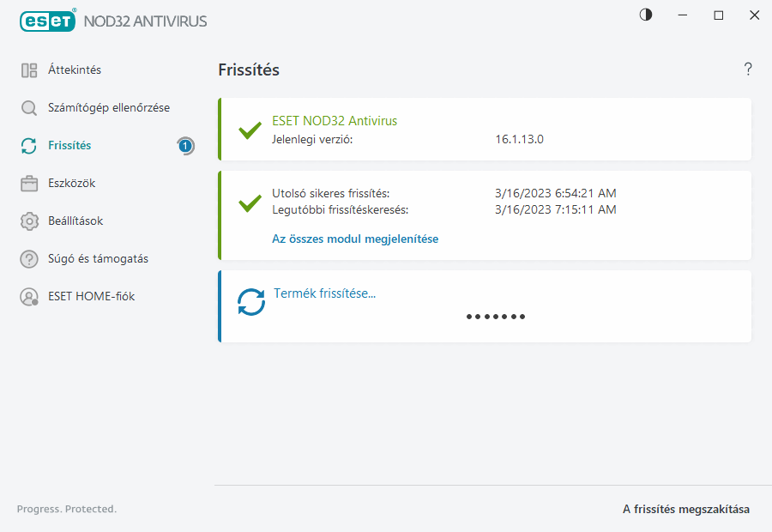Click the Számítógép ellenőrzése magnifier icon
772x532 pixels.
(29, 108)
